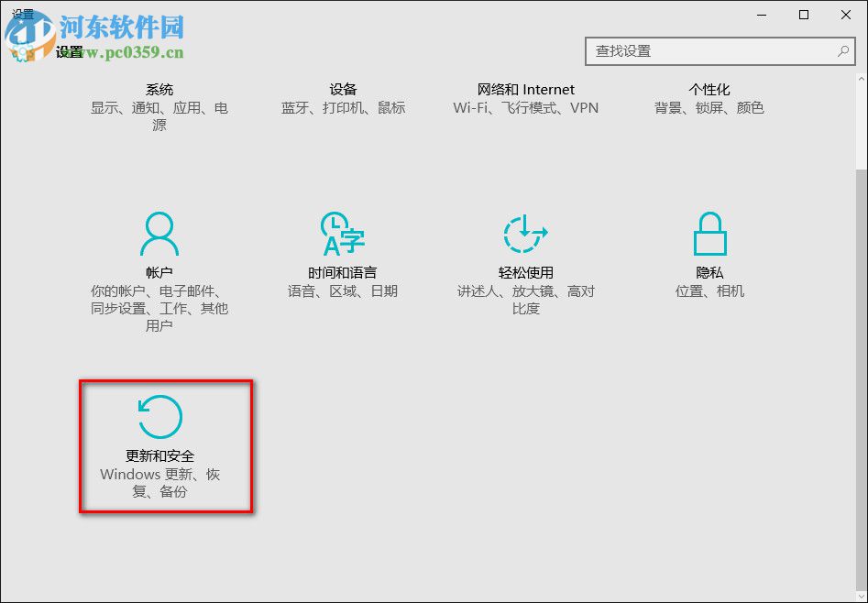Open 网络和 Internet settings
The width and height of the screenshot is (868, 603).
[x=524, y=89]
